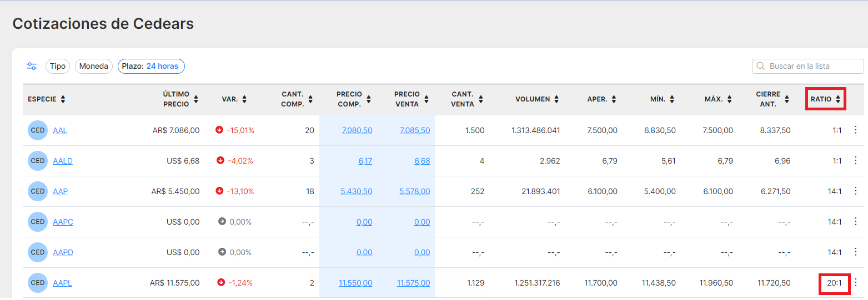The width and height of the screenshot is (868, 300).
Task: Open the Tipo filter dropdown
Action: (58, 67)
